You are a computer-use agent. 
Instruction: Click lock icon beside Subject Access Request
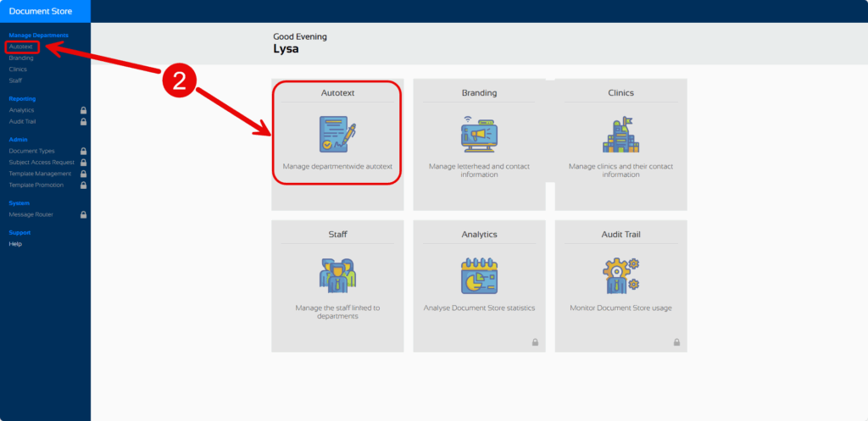click(x=84, y=163)
